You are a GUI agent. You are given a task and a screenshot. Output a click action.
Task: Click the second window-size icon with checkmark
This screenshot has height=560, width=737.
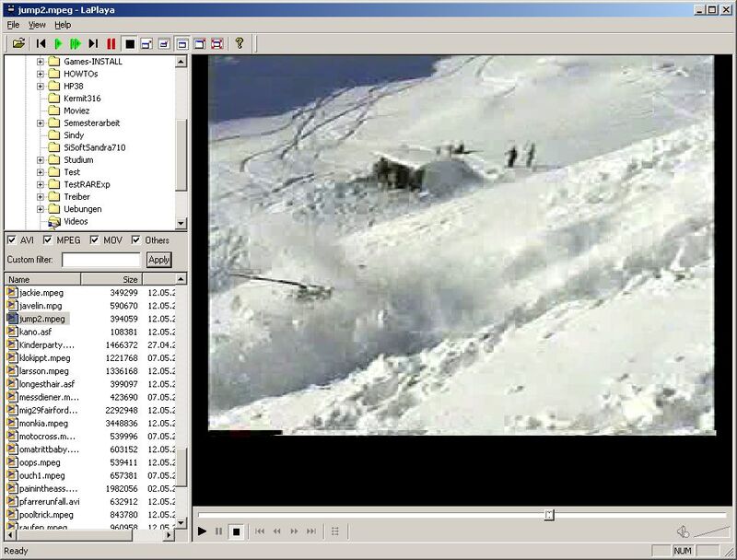click(164, 44)
